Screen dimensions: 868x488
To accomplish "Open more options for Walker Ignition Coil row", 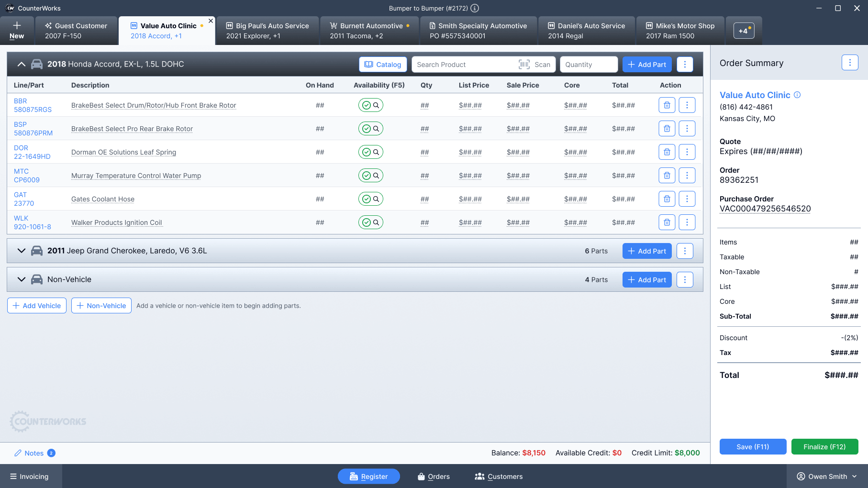I will [687, 222].
